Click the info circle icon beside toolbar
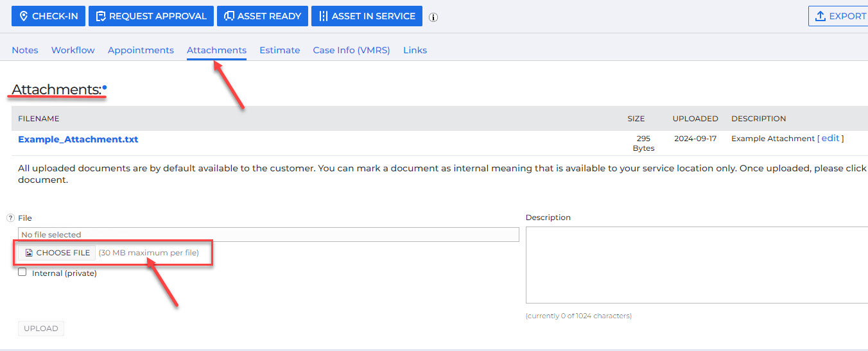Viewport: 868px width, 351px height. click(433, 17)
